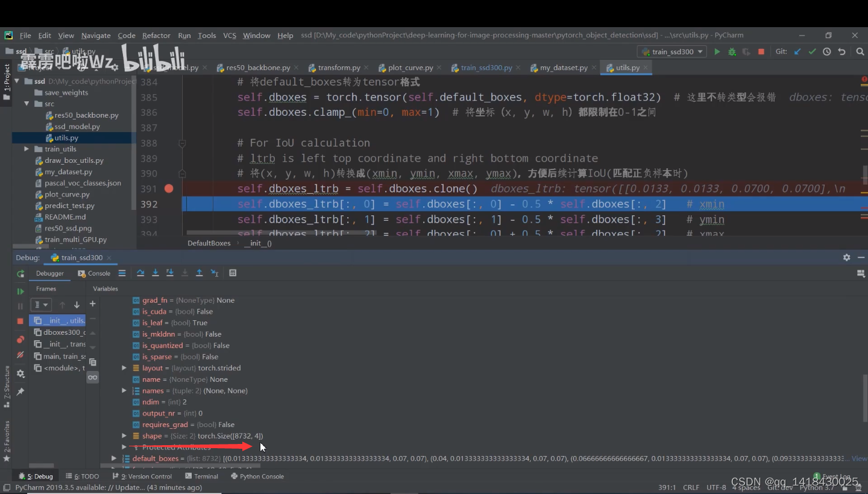Switch to train_ssd300.py editor tab
Viewport: 868px width, 494px height.
coord(486,68)
